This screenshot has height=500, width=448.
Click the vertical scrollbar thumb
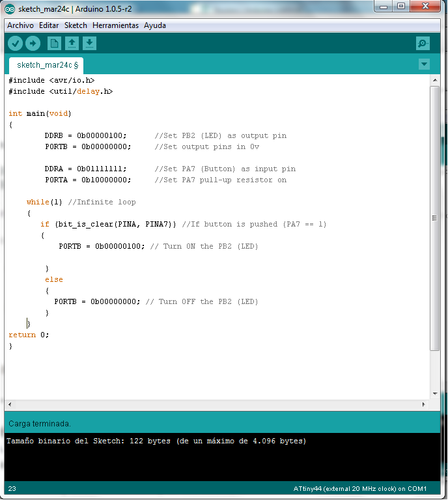pos(434,218)
